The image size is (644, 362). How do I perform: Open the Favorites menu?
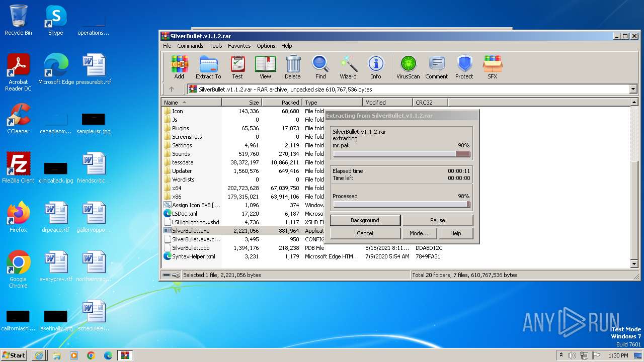coord(239,46)
